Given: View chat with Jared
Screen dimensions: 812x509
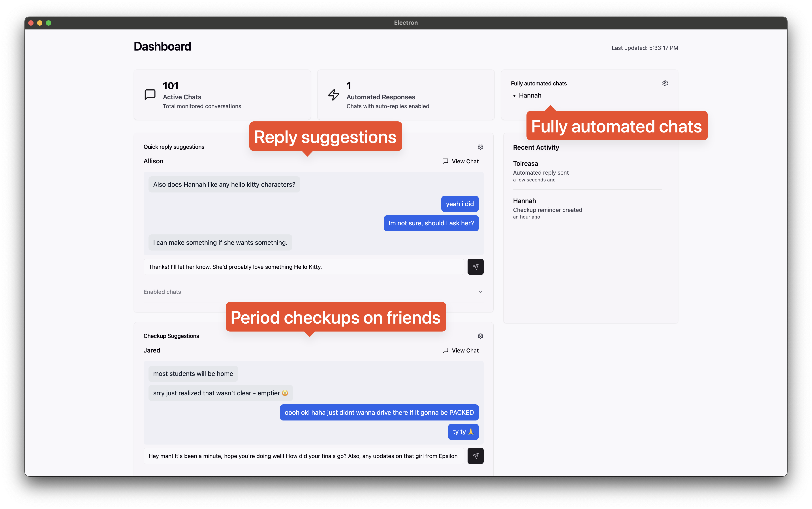Looking at the screenshot, I should pos(461,350).
